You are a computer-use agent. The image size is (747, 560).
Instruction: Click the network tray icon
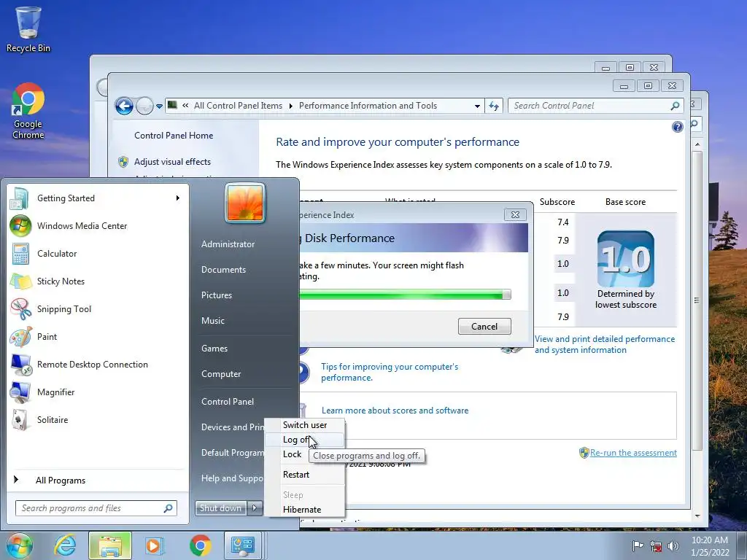[x=656, y=545]
